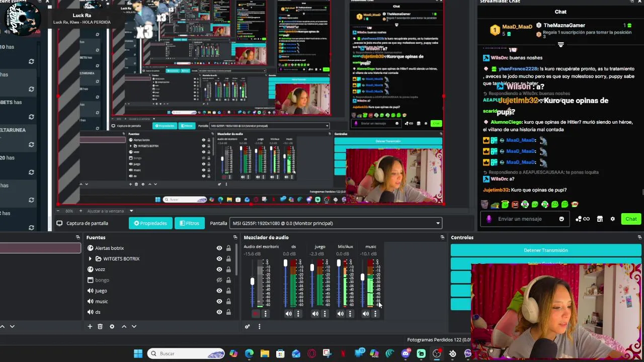Open advanced audio settings gears icon
644x362 pixels.
point(248,326)
